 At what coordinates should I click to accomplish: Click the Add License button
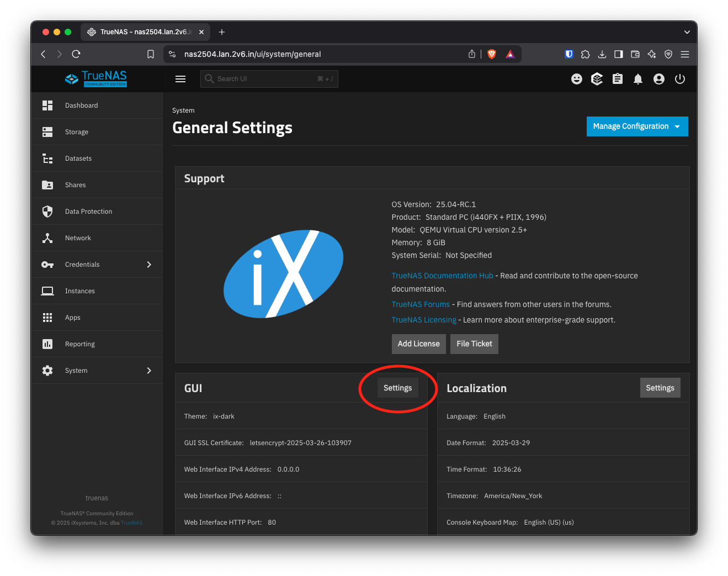pyautogui.click(x=419, y=344)
